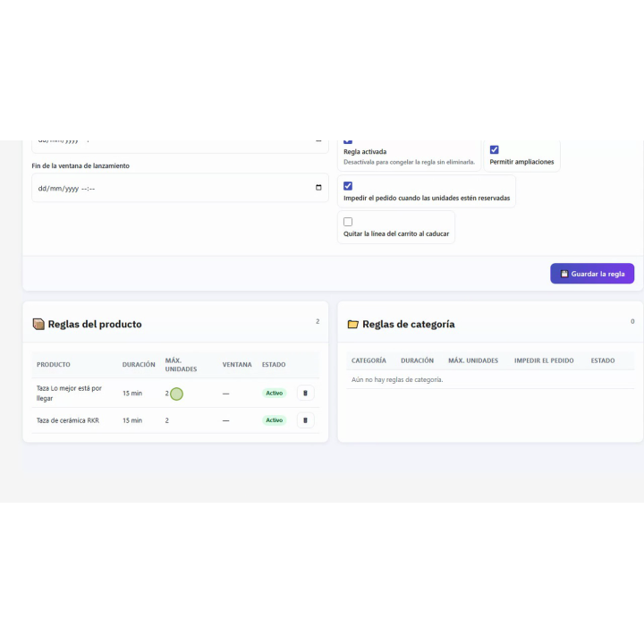The width and height of the screenshot is (644, 644).
Task: Delete the Taza de cerámica RKR rule
Action: [305, 420]
